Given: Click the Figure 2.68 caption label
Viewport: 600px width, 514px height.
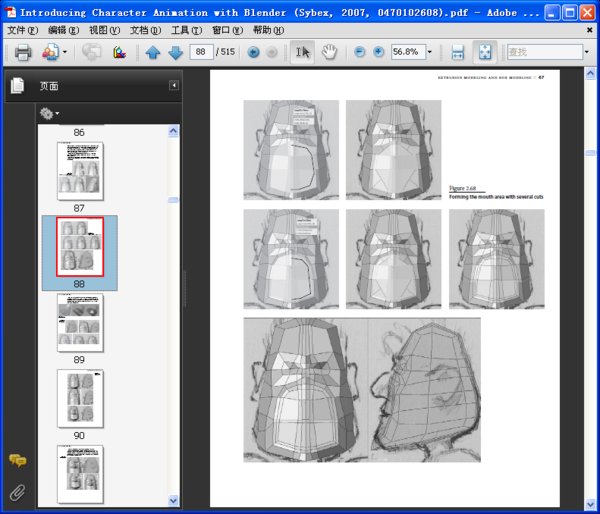Looking at the screenshot, I should (462, 188).
